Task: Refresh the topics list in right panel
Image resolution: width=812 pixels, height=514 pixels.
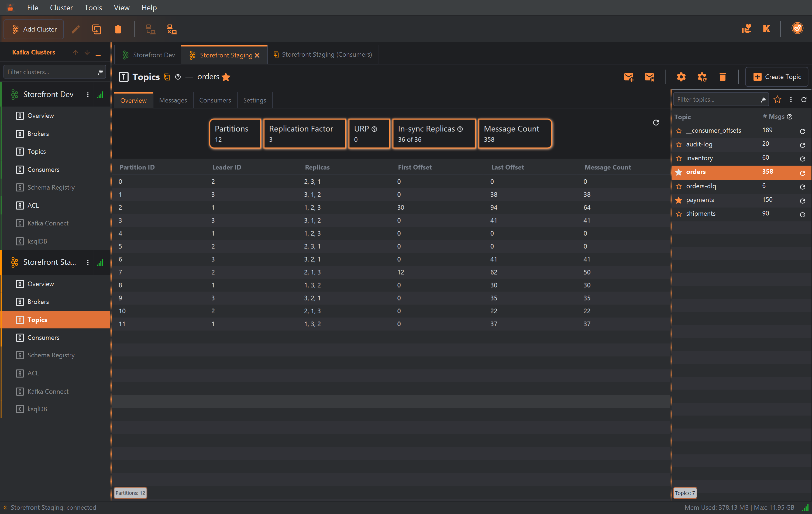Action: pos(804,100)
